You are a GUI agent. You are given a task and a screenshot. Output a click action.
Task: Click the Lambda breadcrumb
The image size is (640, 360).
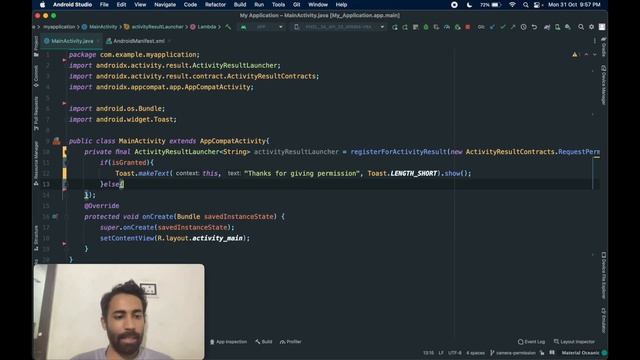(203, 27)
